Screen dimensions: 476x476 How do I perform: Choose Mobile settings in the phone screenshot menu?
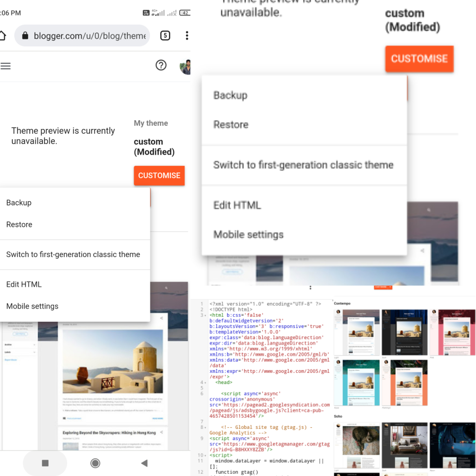(75, 306)
